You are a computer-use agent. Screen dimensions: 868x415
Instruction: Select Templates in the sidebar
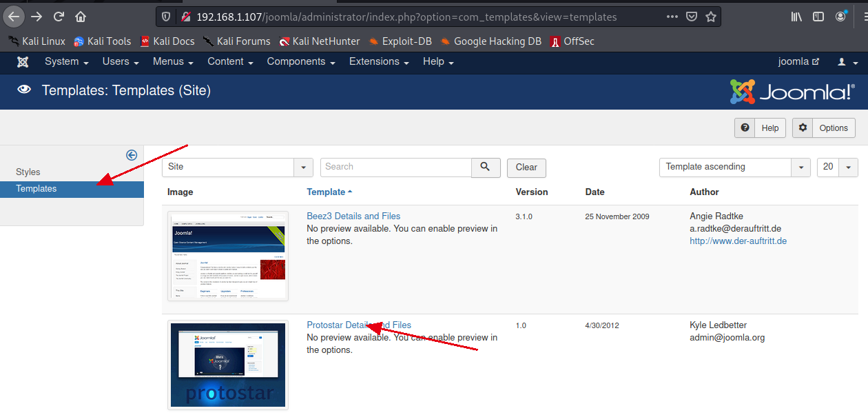click(x=72, y=189)
